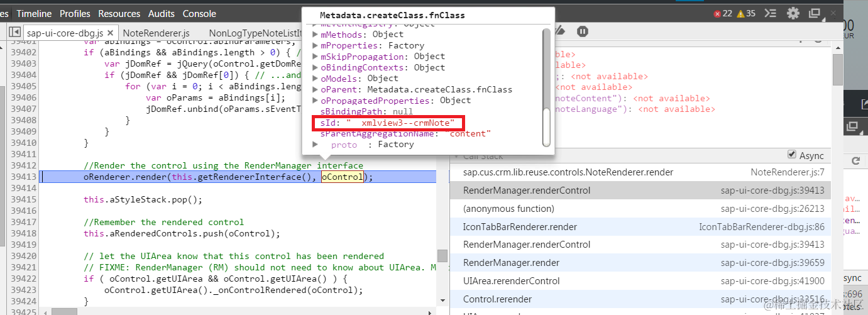
Task: Select the NoteRenderer.js file tab
Action: [156, 33]
